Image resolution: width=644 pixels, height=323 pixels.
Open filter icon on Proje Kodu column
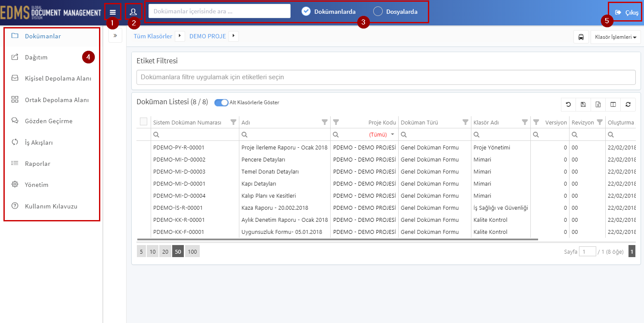[336, 122]
